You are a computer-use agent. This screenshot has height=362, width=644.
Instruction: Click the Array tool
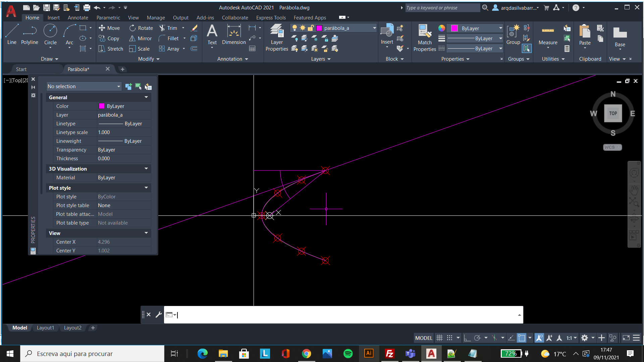tap(169, 49)
